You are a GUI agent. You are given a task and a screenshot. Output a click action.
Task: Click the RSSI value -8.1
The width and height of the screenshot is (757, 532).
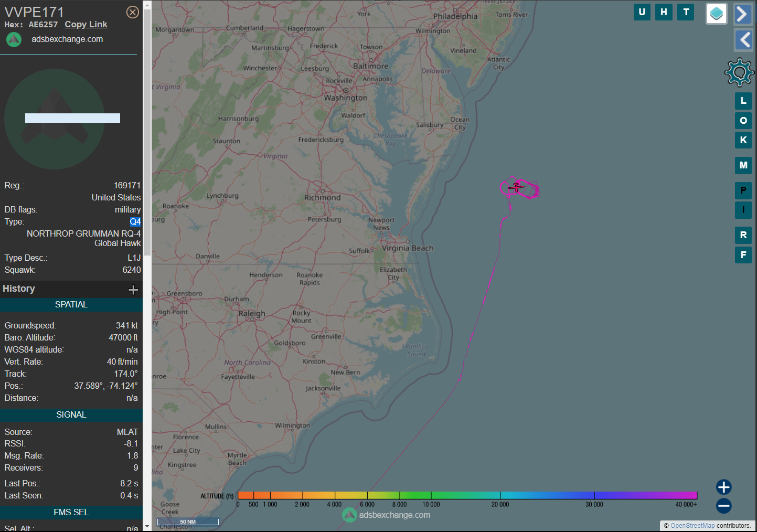131,444
